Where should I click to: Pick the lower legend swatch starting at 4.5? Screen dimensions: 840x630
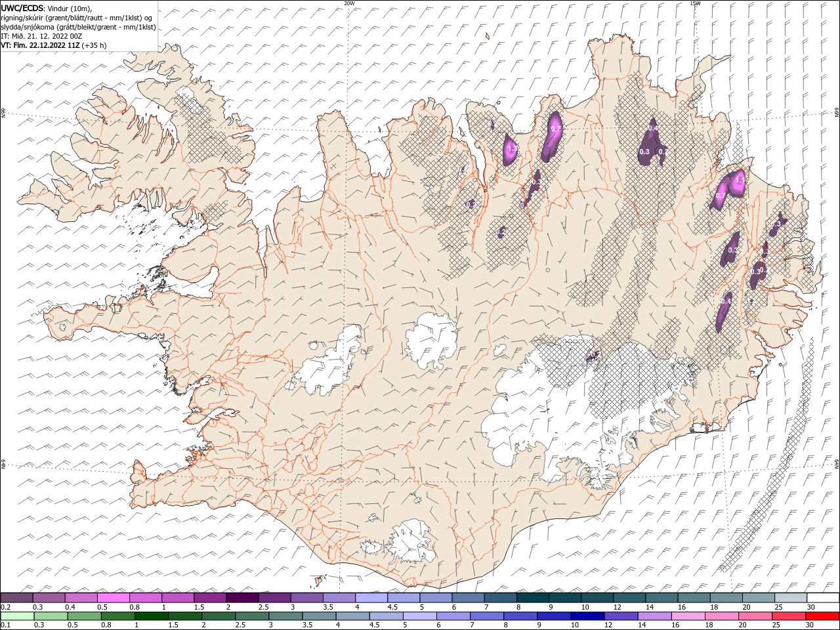tap(386, 616)
